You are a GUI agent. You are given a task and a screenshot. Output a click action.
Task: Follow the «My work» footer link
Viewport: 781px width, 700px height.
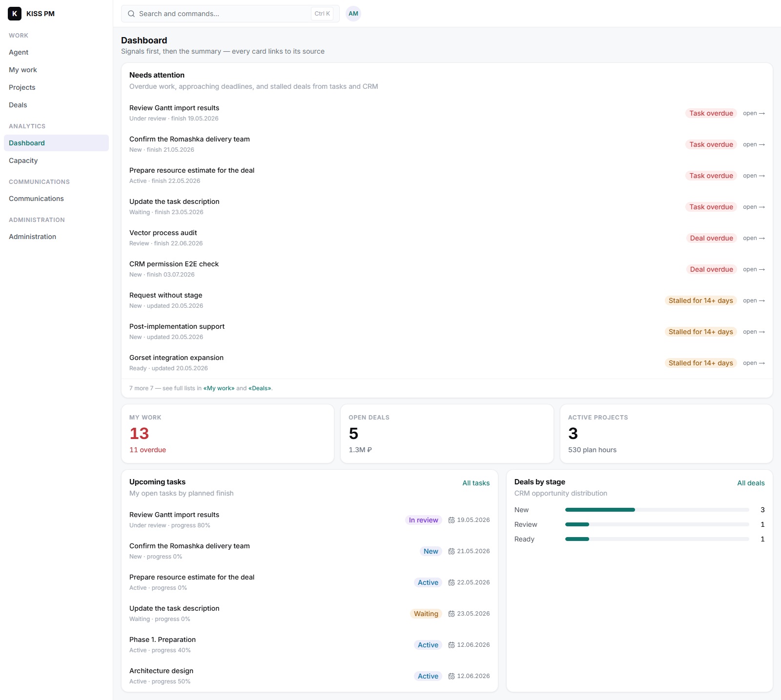(x=219, y=388)
